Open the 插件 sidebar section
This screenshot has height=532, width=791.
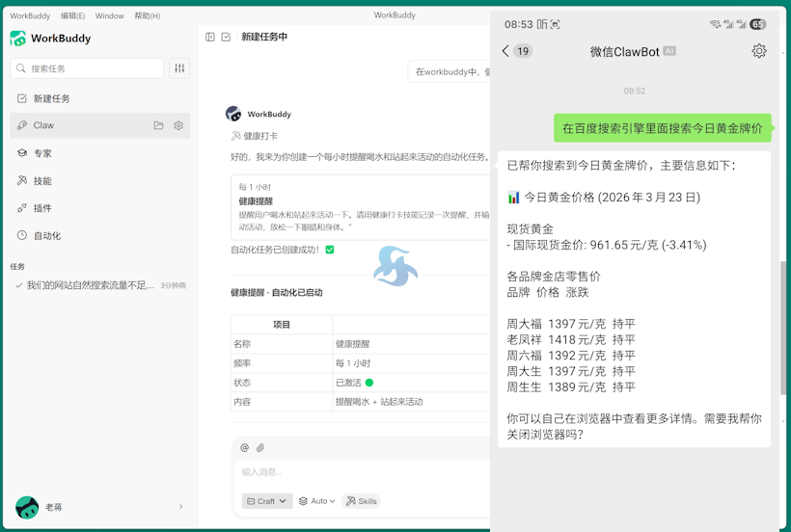pyautogui.click(x=100, y=207)
